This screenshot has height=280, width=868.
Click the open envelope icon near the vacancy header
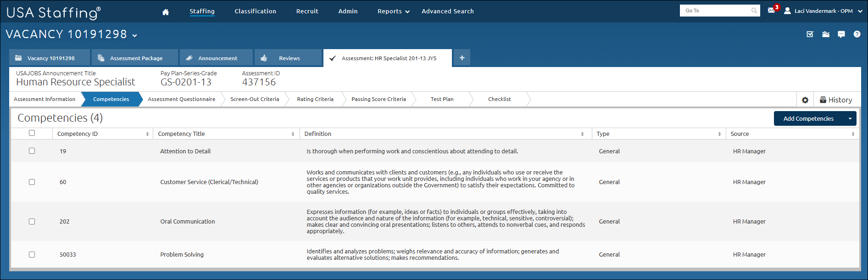[826, 34]
